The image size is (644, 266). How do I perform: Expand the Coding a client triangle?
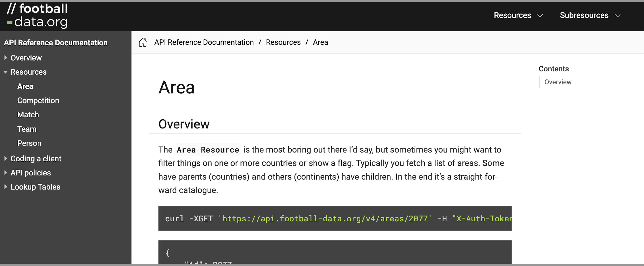pos(6,159)
